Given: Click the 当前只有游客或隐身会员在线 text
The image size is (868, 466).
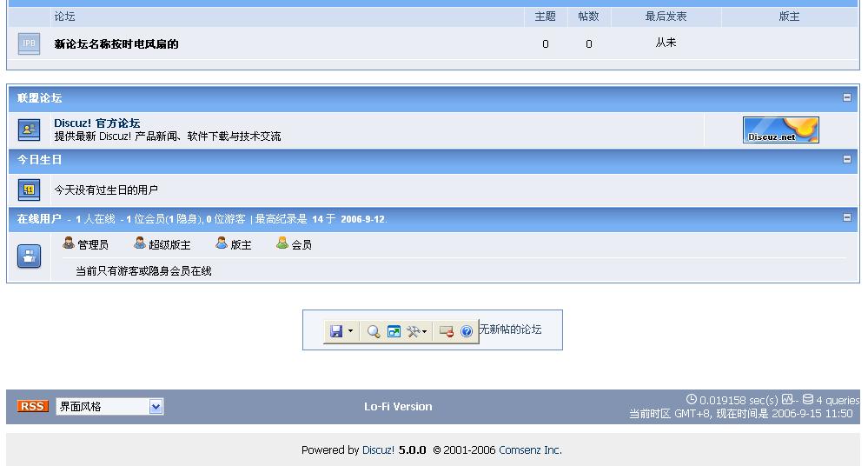Looking at the screenshot, I should point(143,271).
